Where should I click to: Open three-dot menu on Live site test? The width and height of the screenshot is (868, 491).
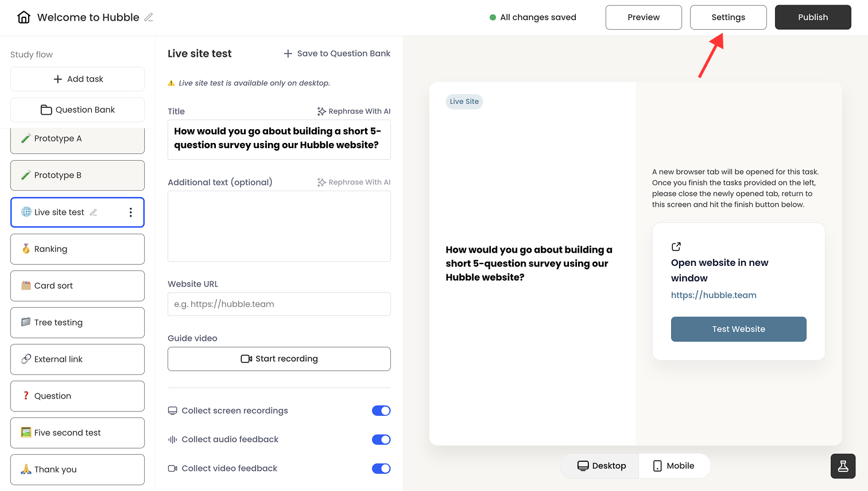pyautogui.click(x=131, y=212)
